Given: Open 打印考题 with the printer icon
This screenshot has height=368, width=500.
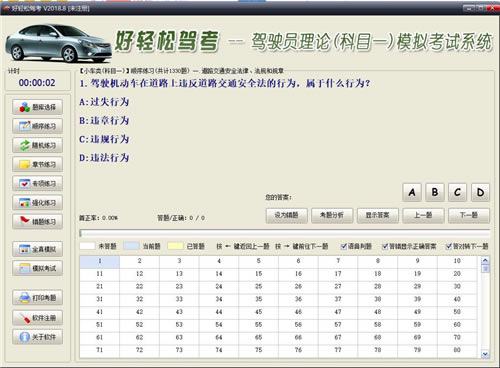Looking at the screenshot, I should (37, 298).
